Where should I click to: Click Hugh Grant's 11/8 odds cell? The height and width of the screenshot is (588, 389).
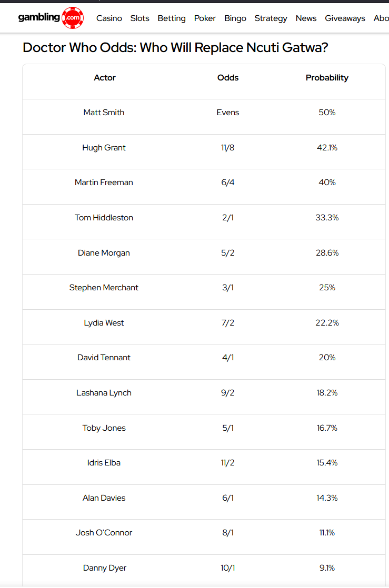tap(228, 148)
